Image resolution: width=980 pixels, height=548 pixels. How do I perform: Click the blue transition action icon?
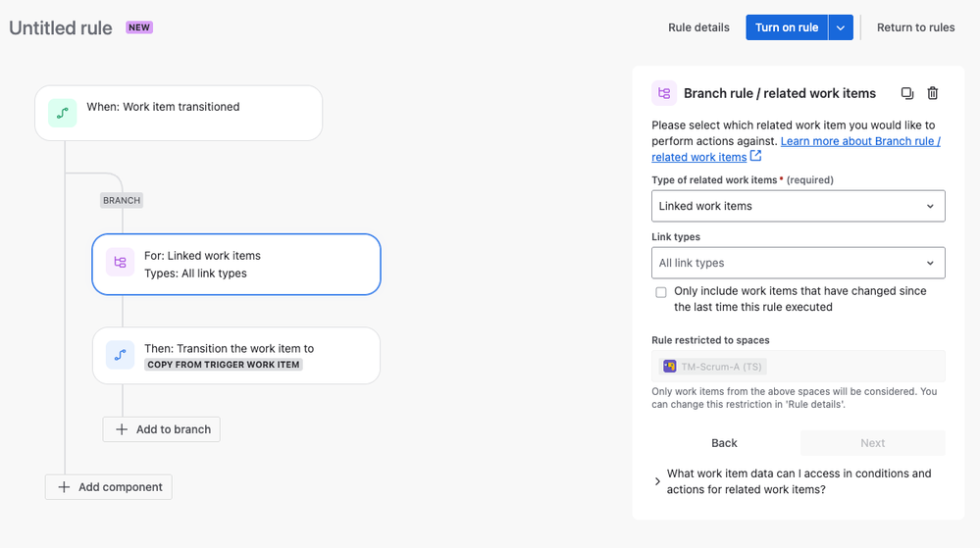point(120,355)
